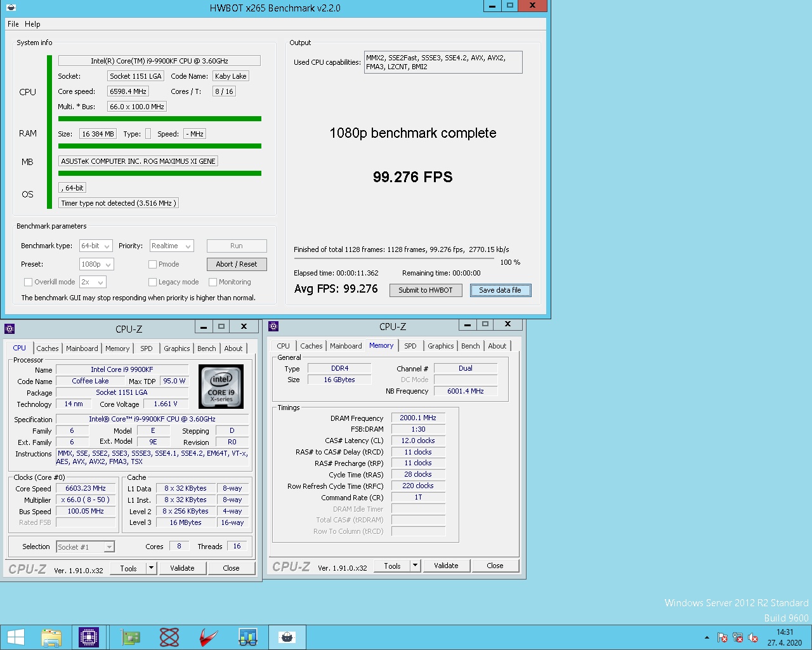Launch the green graphics card taskbar icon
The height and width of the screenshot is (650, 812).
(130, 637)
